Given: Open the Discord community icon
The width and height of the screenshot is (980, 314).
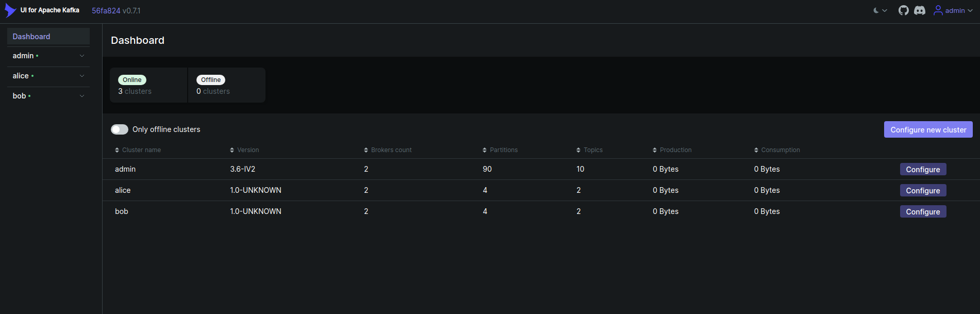Looking at the screenshot, I should (920, 10).
